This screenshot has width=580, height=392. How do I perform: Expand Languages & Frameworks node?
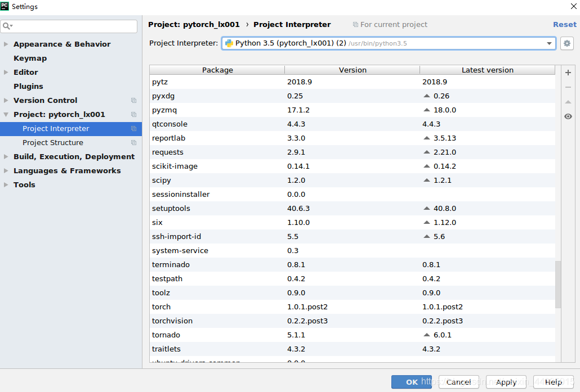click(x=6, y=171)
